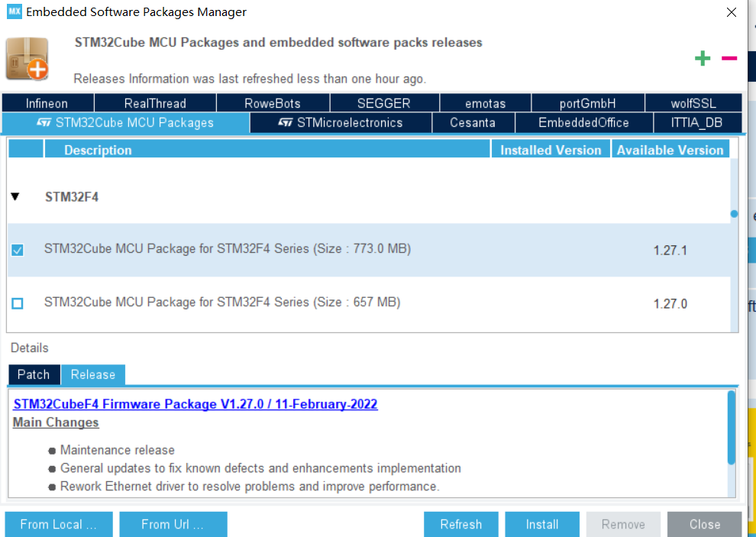Open the Cesanta tab

point(473,122)
